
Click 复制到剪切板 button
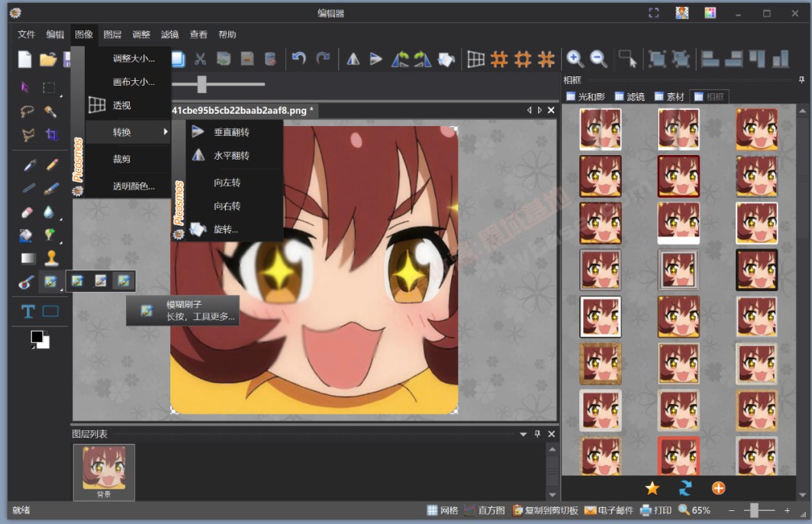point(545,510)
